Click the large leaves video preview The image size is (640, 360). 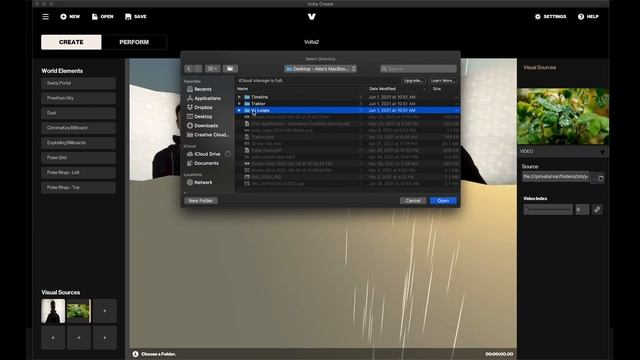(x=563, y=116)
